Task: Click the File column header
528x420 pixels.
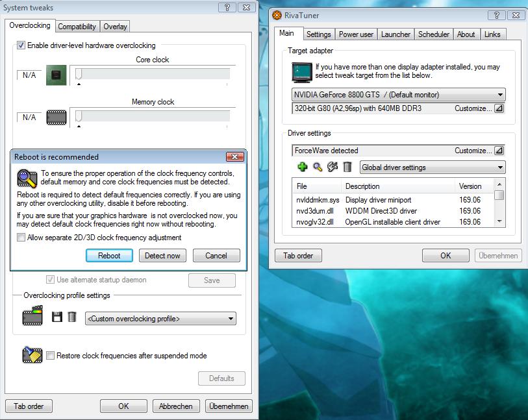Action: pyautogui.click(x=317, y=186)
